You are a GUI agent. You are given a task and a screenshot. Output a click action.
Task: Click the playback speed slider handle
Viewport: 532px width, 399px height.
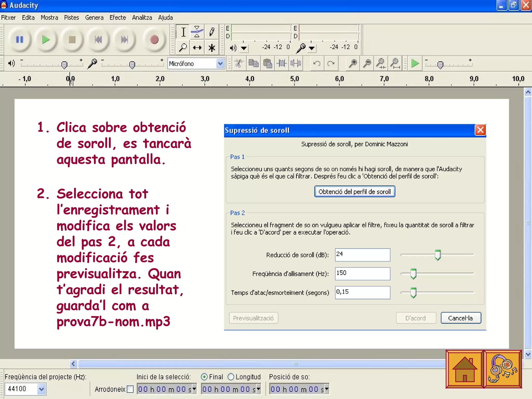440,64
